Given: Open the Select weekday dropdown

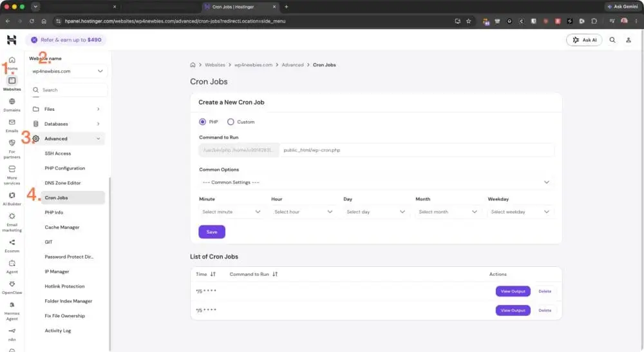Looking at the screenshot, I should point(520,211).
